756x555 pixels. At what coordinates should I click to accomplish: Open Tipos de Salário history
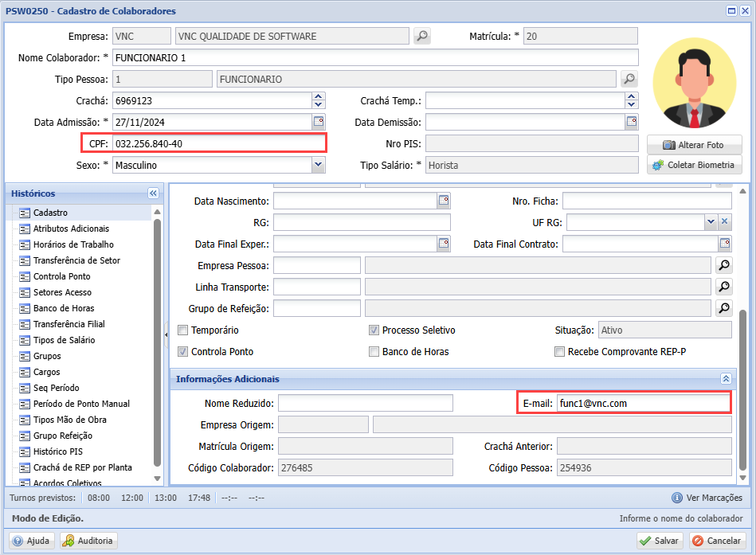coord(64,340)
